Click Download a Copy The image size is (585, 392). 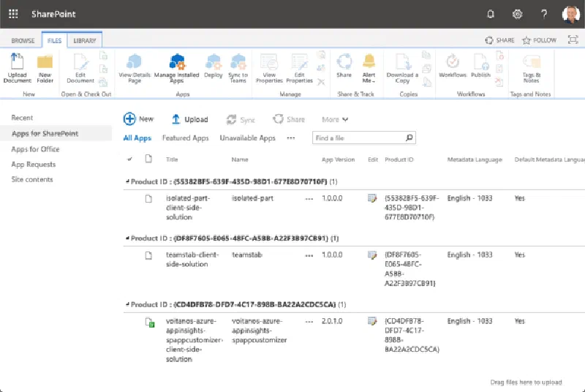pyautogui.click(x=402, y=68)
